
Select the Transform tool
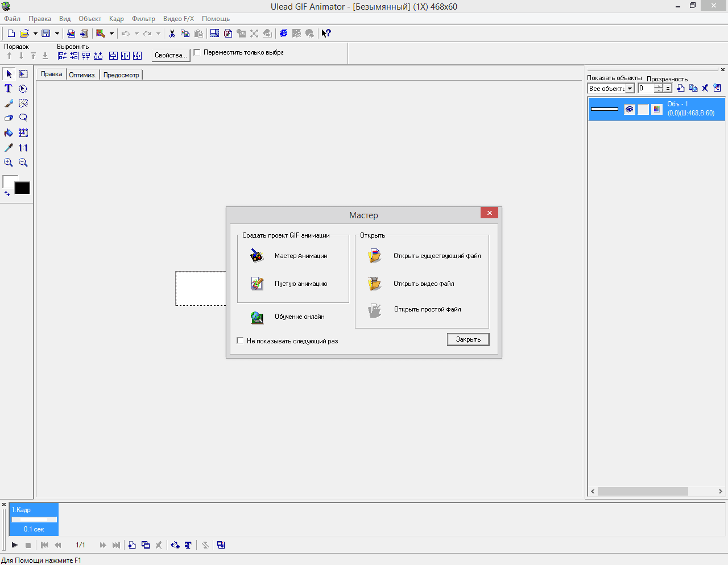pyautogui.click(x=23, y=133)
